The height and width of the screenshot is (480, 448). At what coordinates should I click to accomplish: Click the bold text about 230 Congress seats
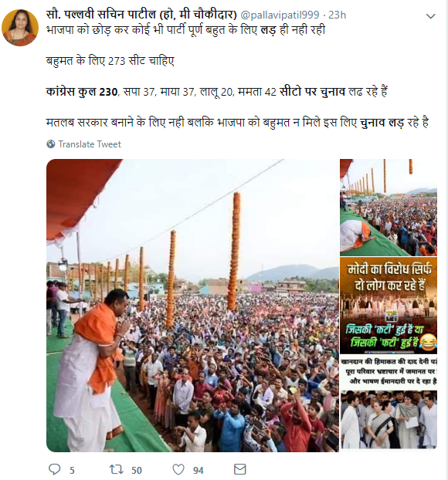coord(82,91)
